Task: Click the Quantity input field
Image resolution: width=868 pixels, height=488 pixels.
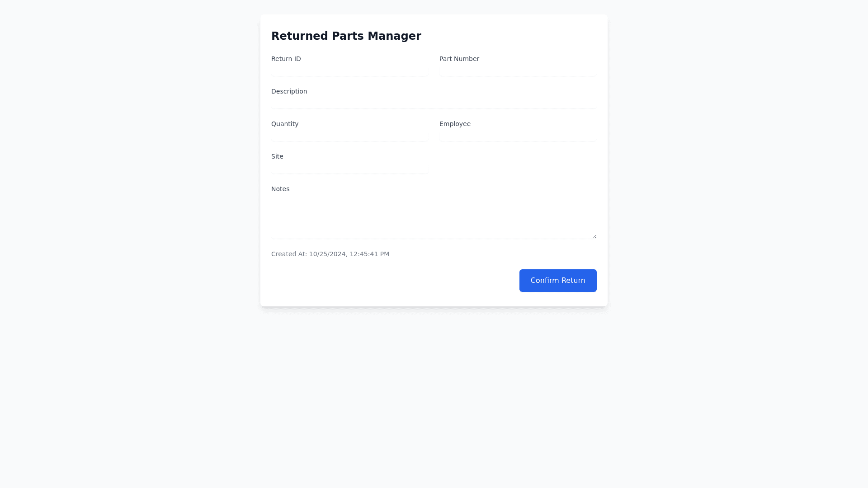Action: pyautogui.click(x=349, y=136)
